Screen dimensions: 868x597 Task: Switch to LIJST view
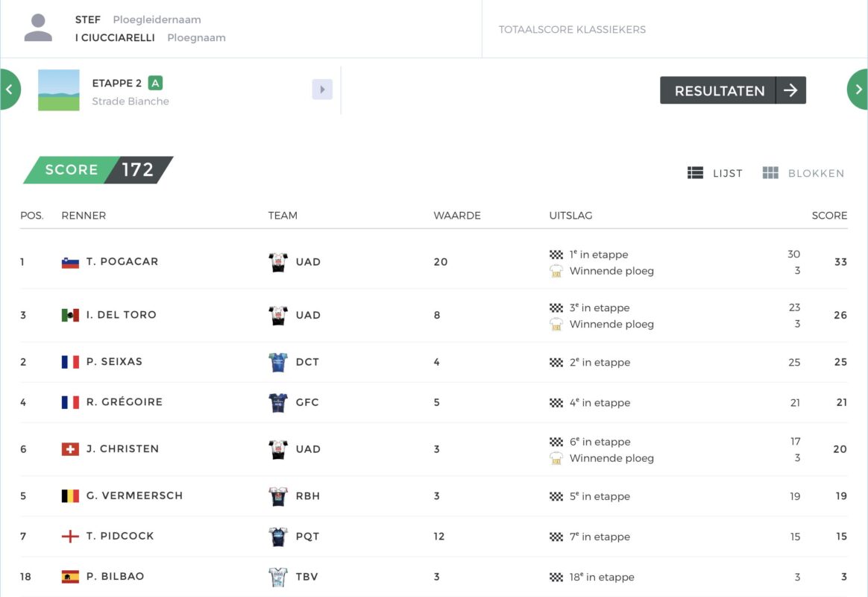click(x=714, y=173)
